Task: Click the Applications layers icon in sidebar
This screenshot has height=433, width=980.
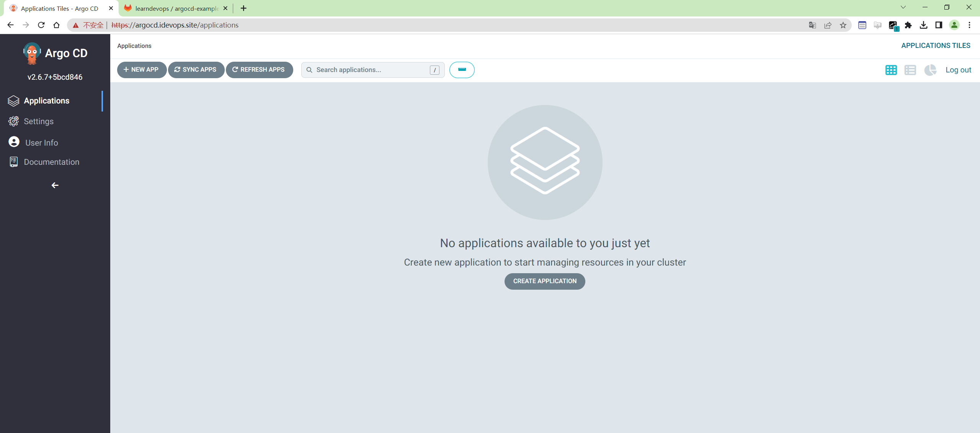Action: (13, 101)
